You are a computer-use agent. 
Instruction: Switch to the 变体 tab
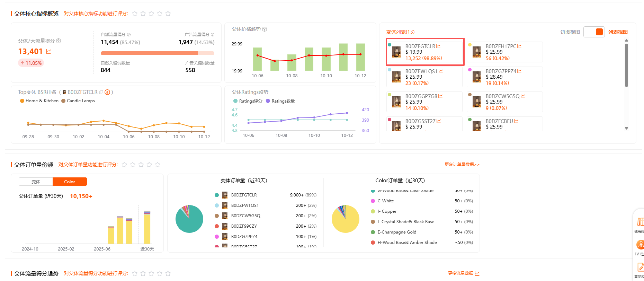(36, 182)
